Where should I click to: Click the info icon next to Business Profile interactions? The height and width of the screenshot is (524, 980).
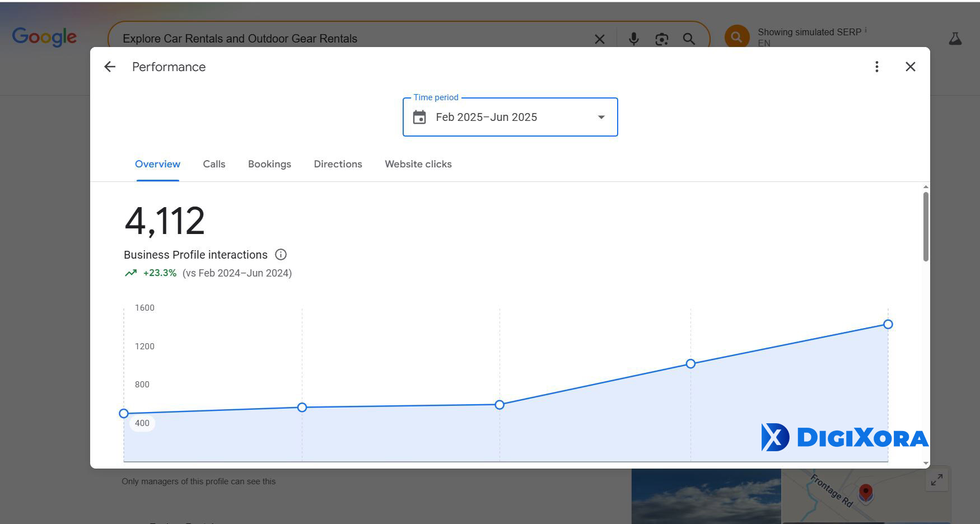(281, 255)
